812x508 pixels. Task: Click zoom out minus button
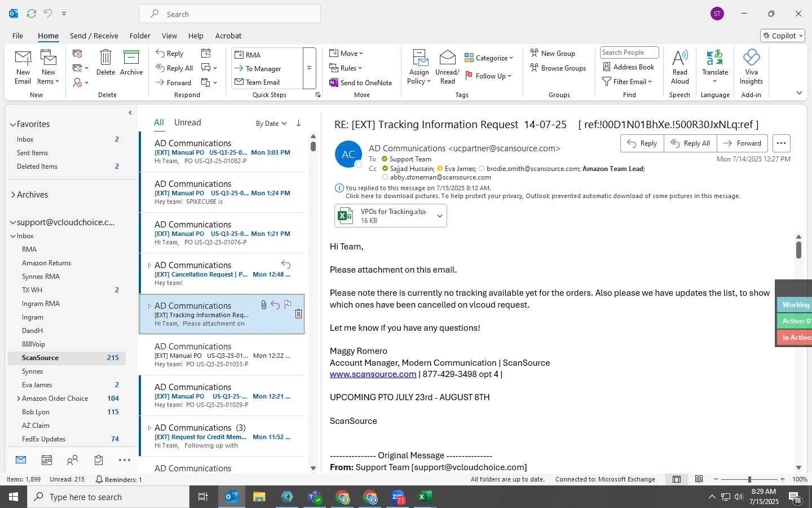[x=716, y=479]
